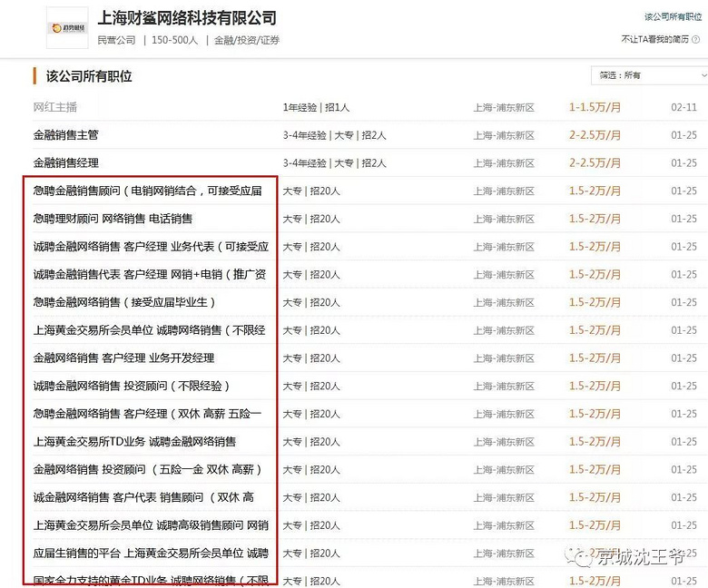Click the 02-11 date of 网红主播
The image size is (708, 588).
tap(684, 107)
